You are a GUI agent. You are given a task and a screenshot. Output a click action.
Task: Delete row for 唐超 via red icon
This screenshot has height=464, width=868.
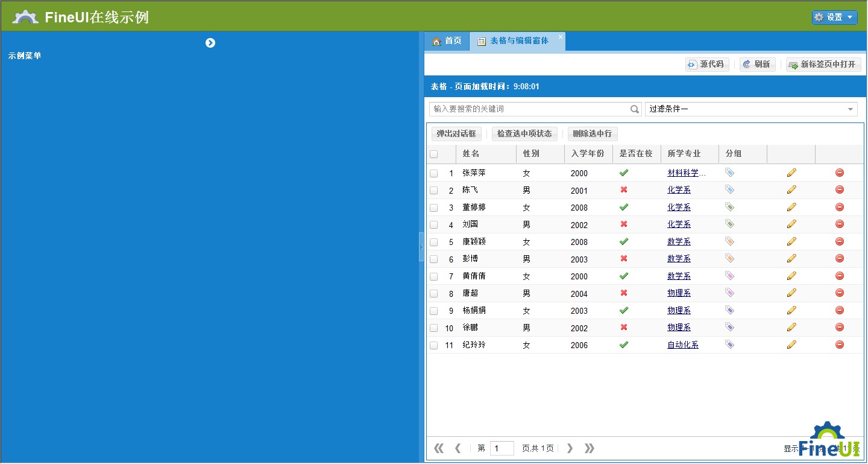point(839,293)
